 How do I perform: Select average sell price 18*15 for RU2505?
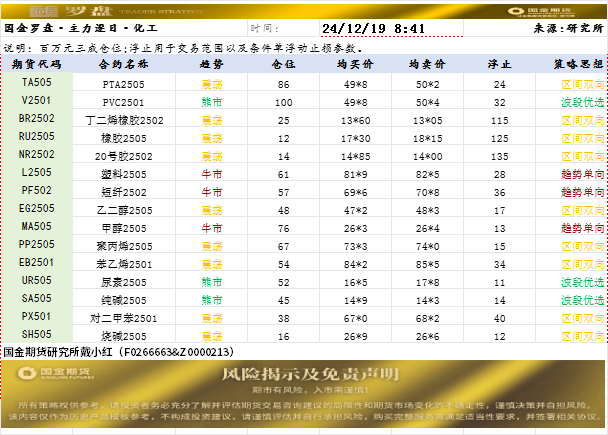[x=427, y=138]
